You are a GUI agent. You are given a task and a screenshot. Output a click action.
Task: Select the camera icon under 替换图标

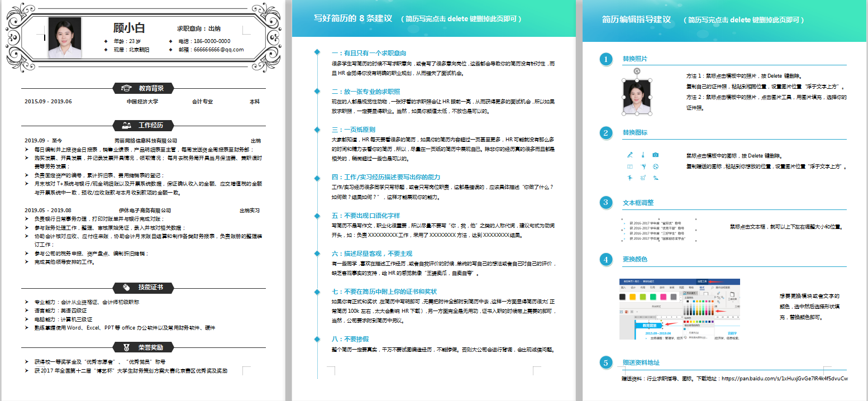point(656,155)
